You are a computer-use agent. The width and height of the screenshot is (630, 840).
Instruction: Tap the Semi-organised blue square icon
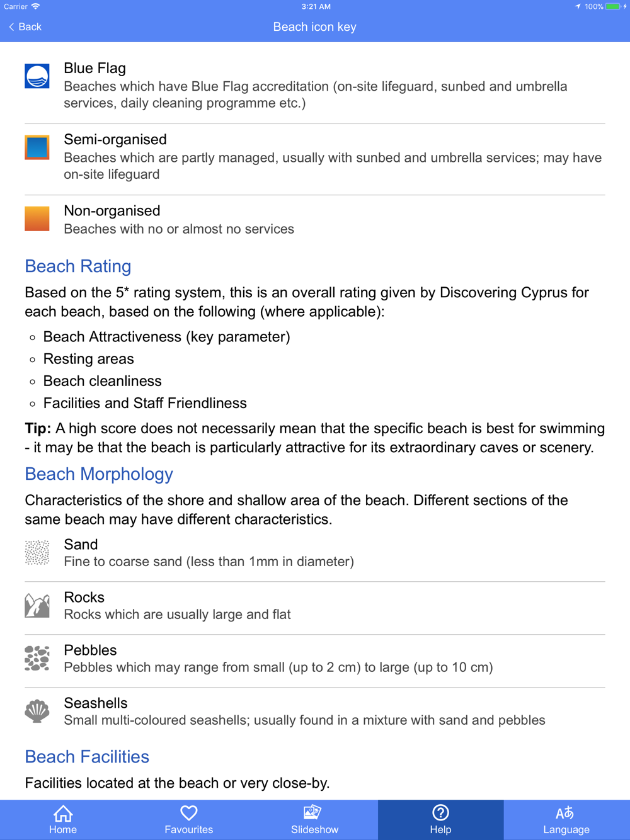(37, 147)
